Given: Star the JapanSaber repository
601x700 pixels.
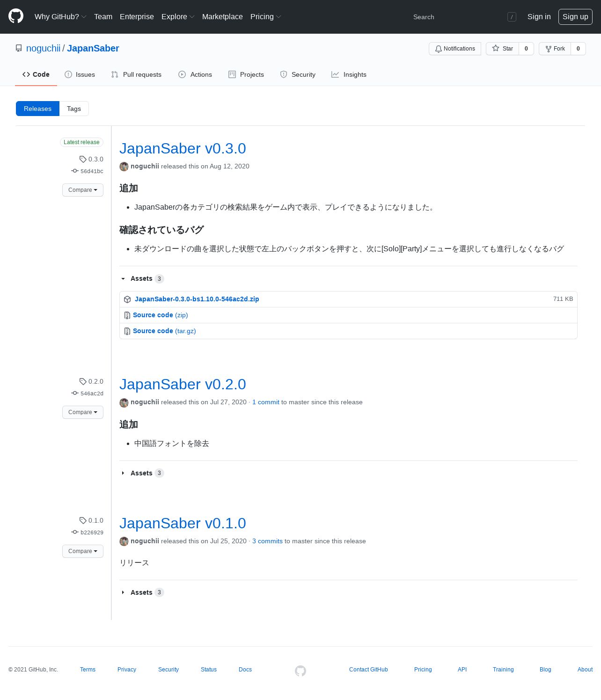Looking at the screenshot, I should [502, 49].
